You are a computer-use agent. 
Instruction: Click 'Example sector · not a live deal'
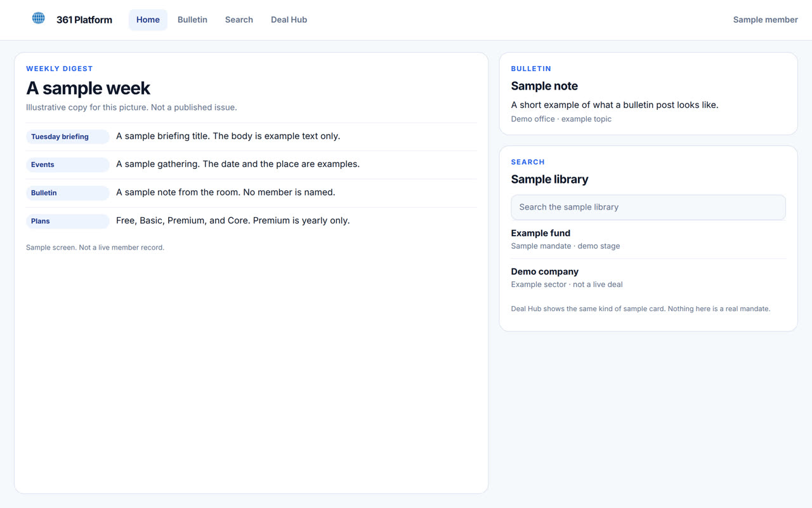[566, 284]
